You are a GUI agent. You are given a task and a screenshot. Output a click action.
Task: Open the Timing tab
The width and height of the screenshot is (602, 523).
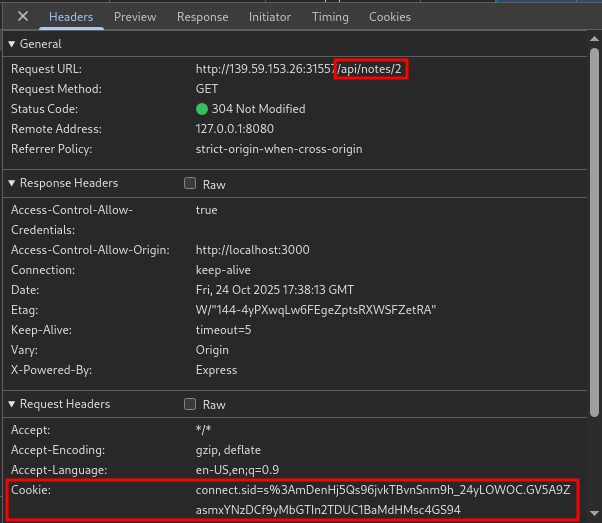tap(330, 17)
